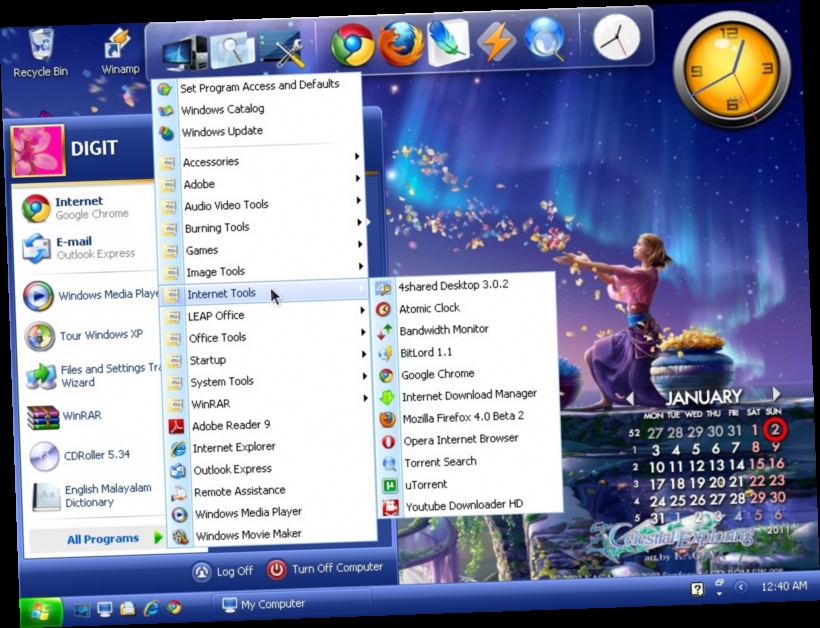This screenshot has width=820, height=628.
Task: Open My Computer icon in top dock
Action: click(x=185, y=53)
